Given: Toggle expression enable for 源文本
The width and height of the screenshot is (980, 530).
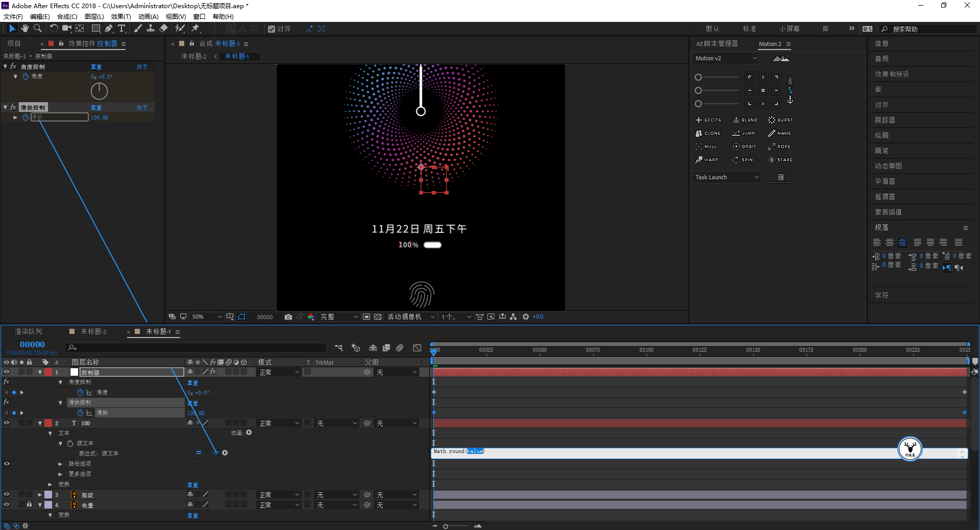Looking at the screenshot, I should click(x=199, y=453).
